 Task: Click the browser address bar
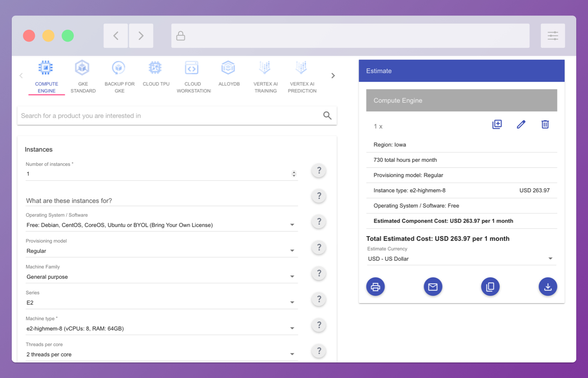[x=350, y=36]
